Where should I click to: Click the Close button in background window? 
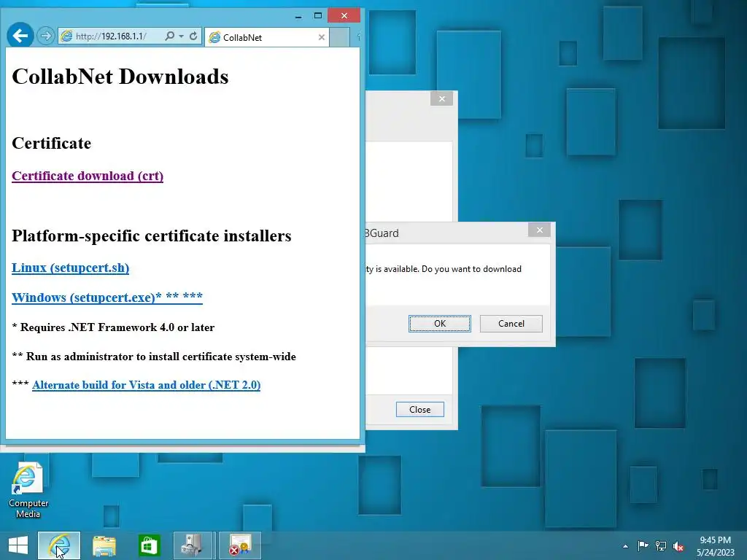click(x=419, y=410)
